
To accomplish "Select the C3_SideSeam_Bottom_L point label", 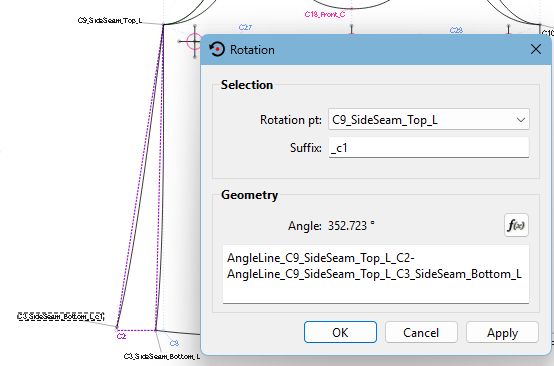I will pos(162,356).
